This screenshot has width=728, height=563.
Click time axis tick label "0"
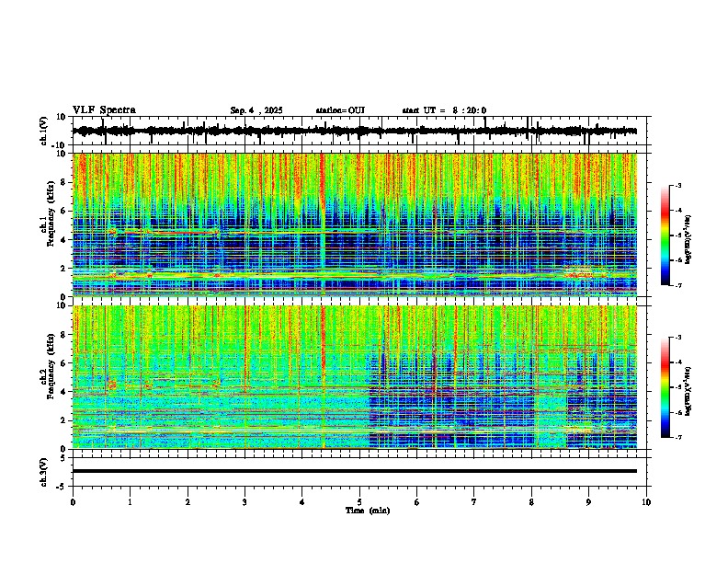click(x=73, y=502)
